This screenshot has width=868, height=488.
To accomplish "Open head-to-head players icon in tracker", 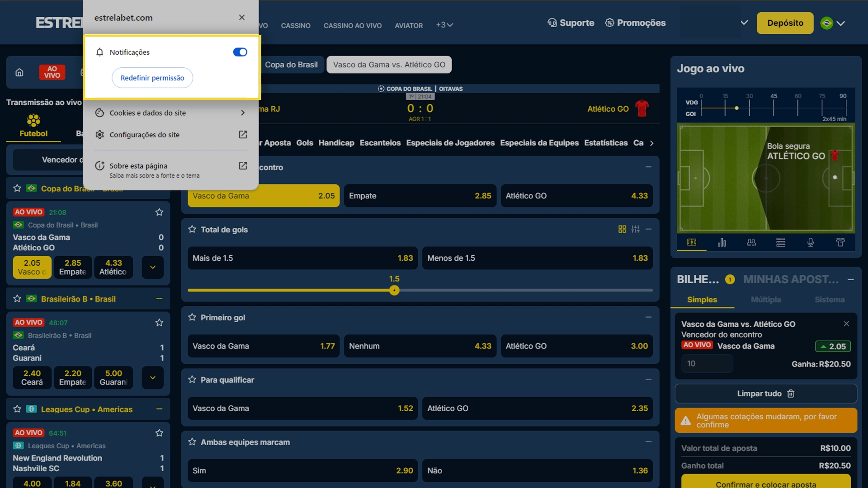I will pos(751,242).
